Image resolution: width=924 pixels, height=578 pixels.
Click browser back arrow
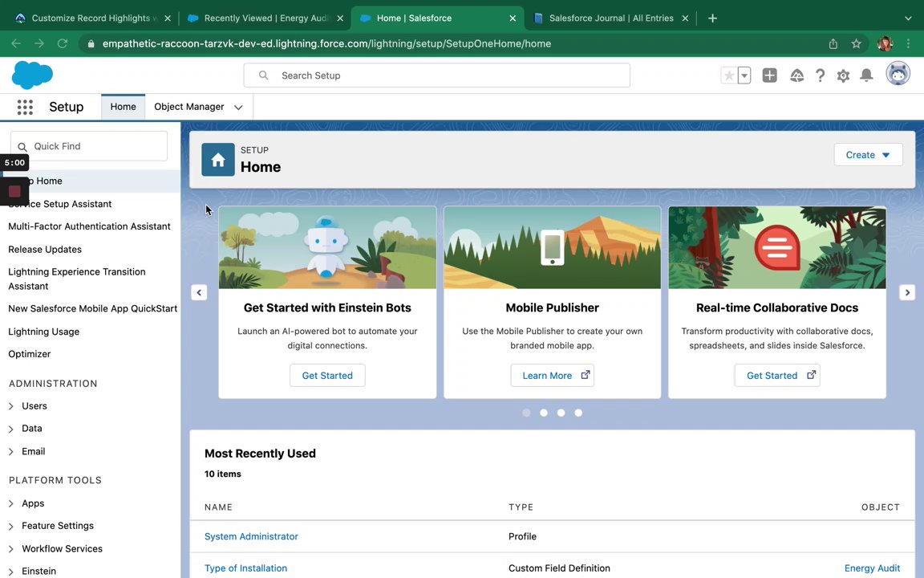(16, 43)
